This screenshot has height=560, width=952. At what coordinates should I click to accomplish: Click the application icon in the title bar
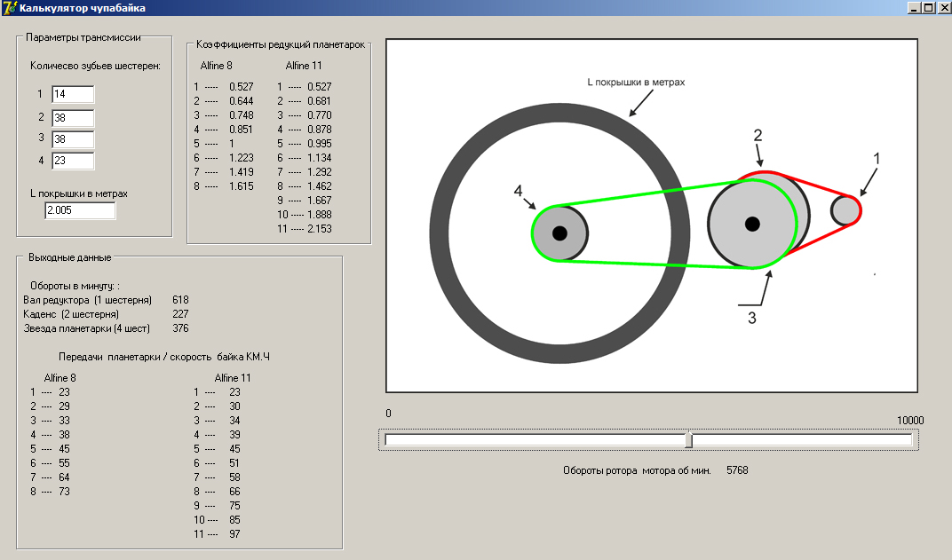point(10,8)
